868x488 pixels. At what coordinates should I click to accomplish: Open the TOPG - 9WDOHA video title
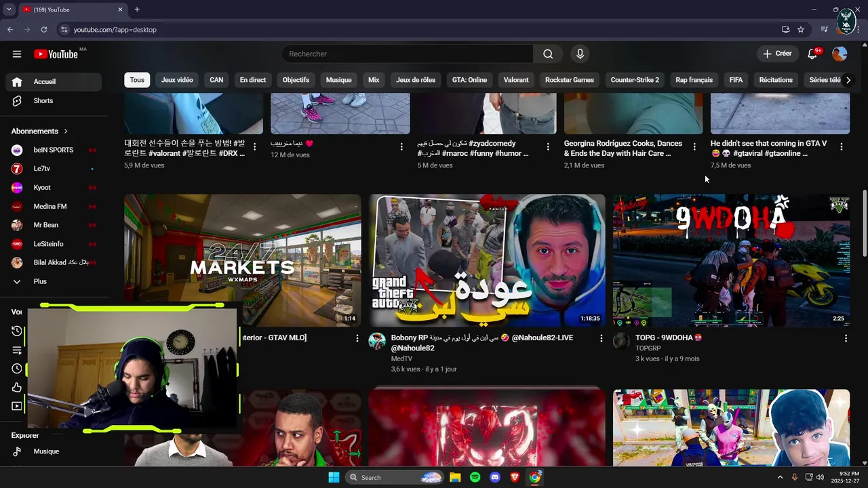coord(668,338)
